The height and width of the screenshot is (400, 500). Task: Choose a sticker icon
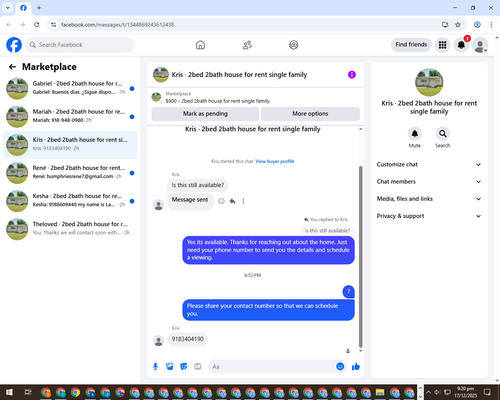184,367
